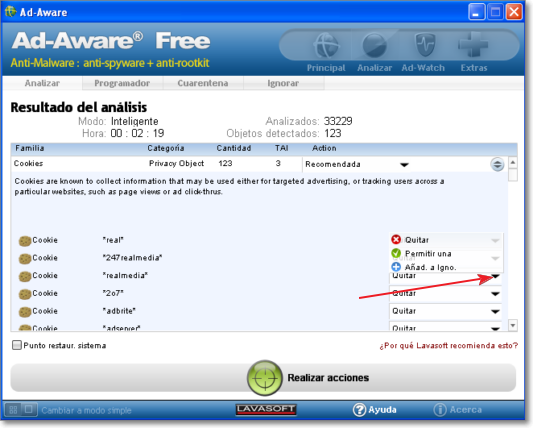Open the "¿Por qué Lavasoft recomienda esto?" link

point(448,345)
